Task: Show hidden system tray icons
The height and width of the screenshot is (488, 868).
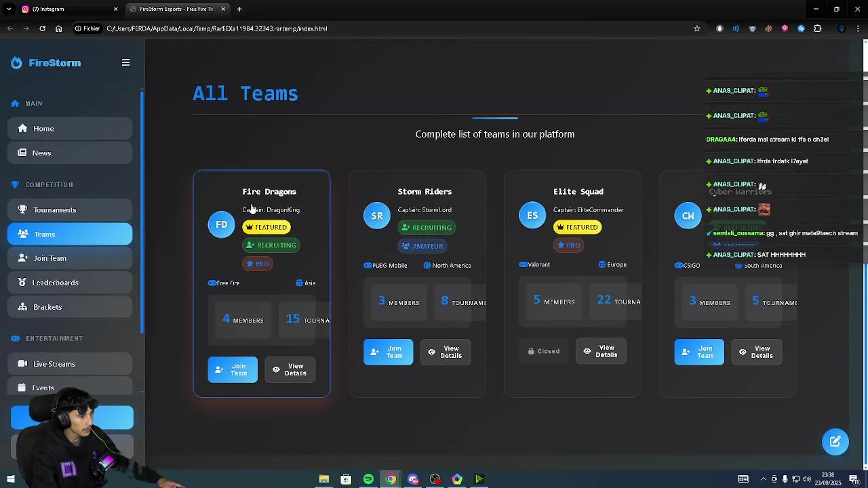Action: tap(764, 479)
